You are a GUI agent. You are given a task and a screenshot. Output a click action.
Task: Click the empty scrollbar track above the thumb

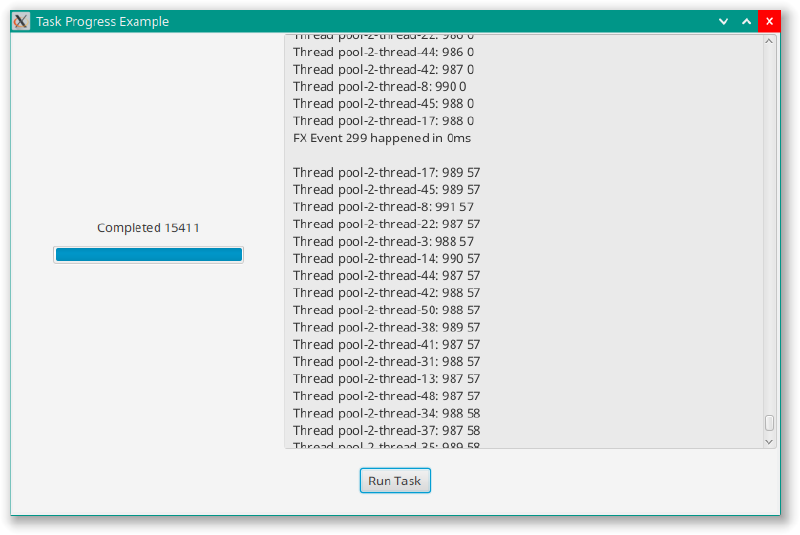coord(769,230)
